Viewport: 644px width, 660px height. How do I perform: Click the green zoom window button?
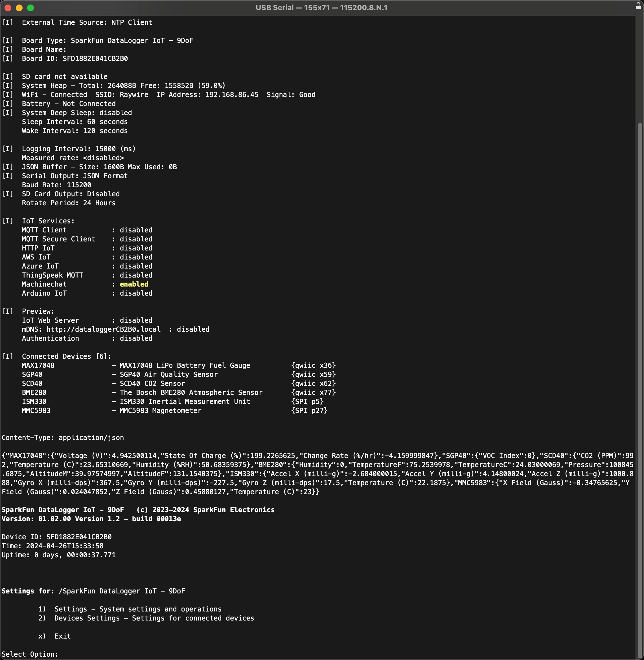(30, 8)
